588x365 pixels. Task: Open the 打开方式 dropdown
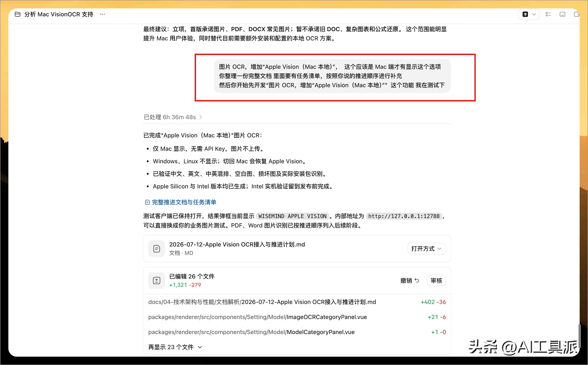(x=426, y=248)
